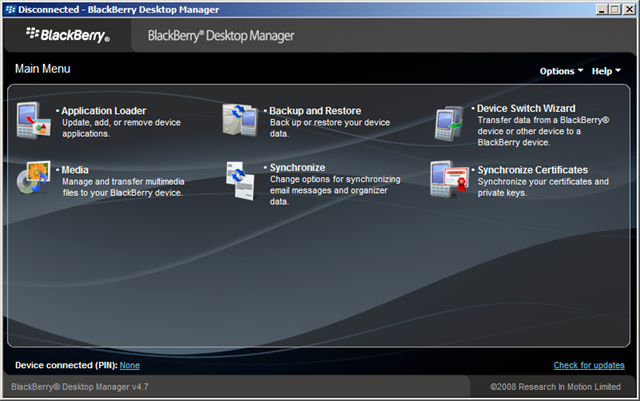640x401 pixels.
Task: Launch the Device Switch Wizard icon
Action: tap(449, 123)
